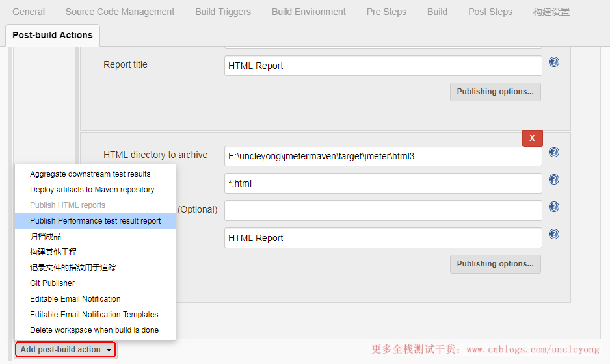Click help icon beside first Report title field

pyautogui.click(x=554, y=62)
